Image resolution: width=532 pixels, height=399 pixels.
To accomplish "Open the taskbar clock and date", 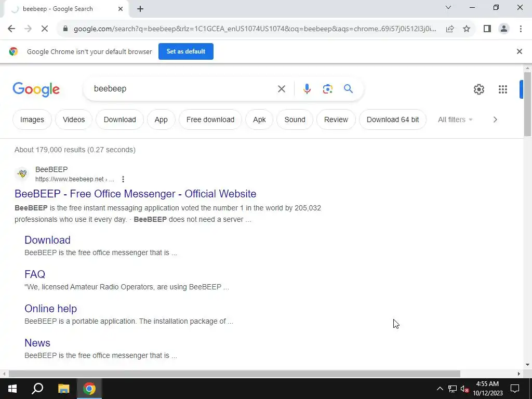I will click(x=487, y=389).
